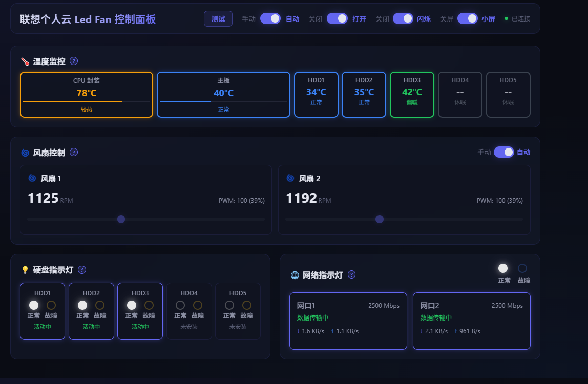Click the 偏暖 status under HDD3
Screen dimensions: 588x384
click(412, 102)
